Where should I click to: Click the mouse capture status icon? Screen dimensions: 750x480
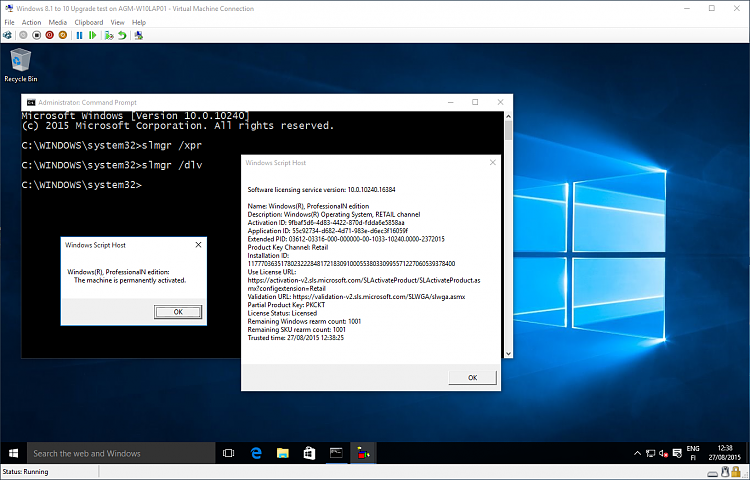725,472
